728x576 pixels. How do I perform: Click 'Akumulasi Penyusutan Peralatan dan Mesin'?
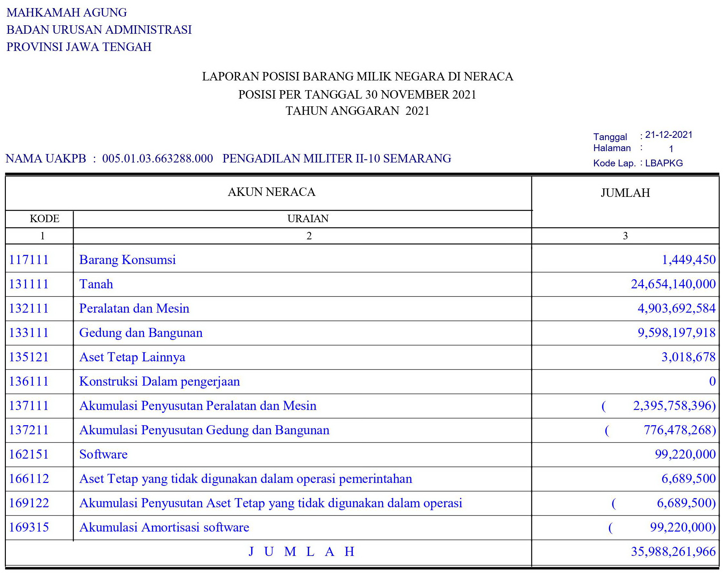point(198,406)
